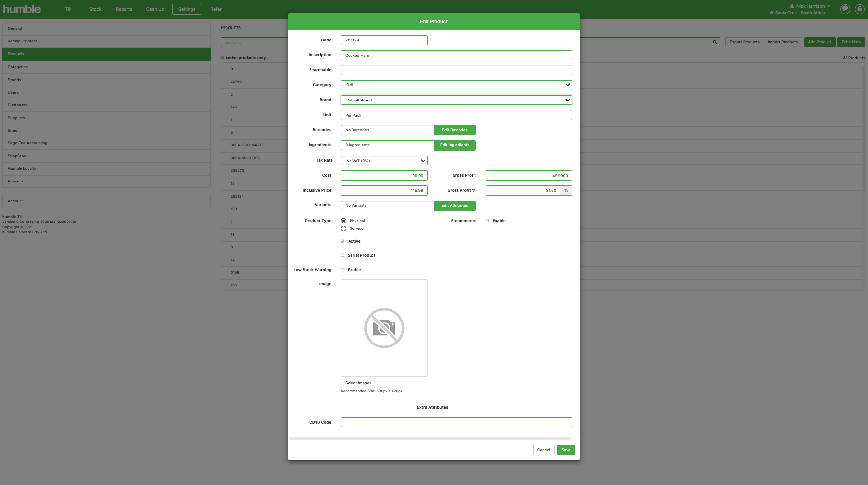Open the Tax Rate dropdown

click(x=384, y=161)
